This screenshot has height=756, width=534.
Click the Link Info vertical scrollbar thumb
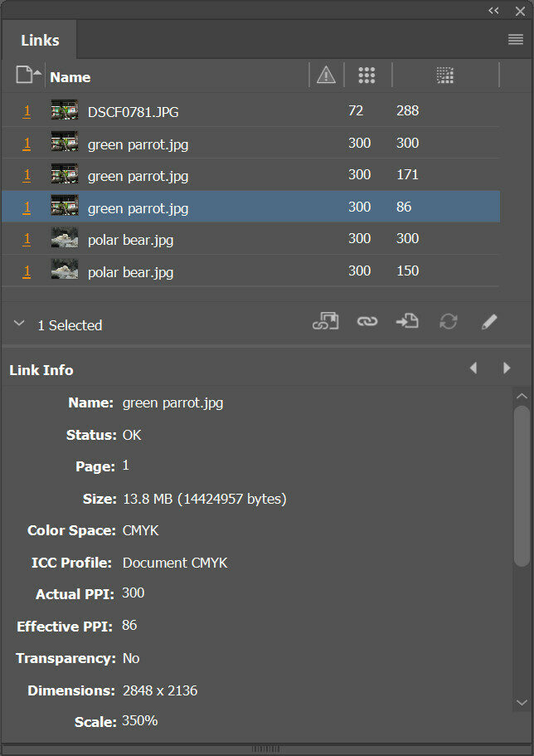pos(522,485)
